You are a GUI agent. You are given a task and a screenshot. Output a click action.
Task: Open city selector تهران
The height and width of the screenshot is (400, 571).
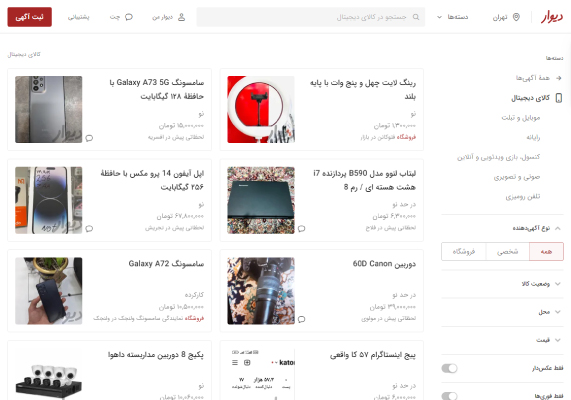point(506,17)
